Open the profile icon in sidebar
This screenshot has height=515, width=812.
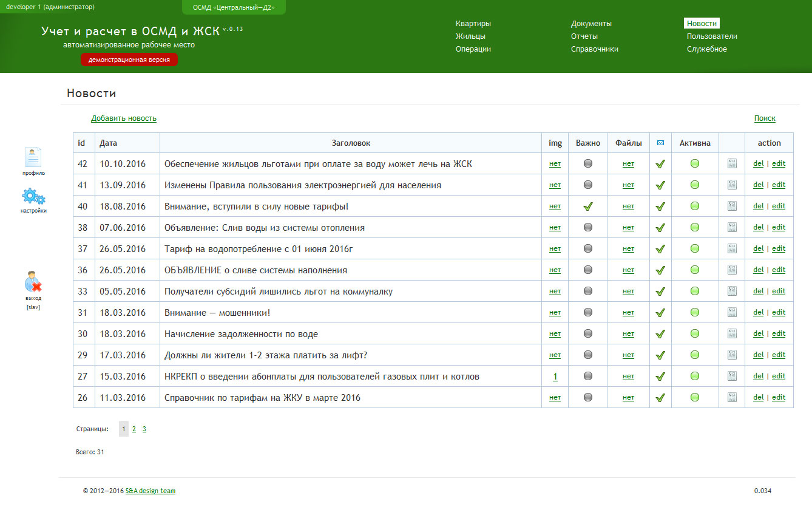[33, 157]
